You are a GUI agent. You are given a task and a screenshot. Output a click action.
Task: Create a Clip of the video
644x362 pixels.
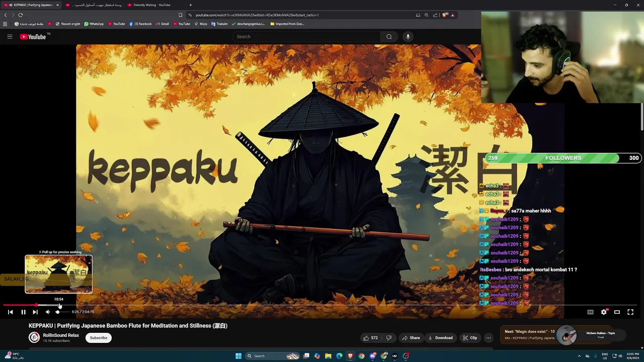(x=469, y=338)
